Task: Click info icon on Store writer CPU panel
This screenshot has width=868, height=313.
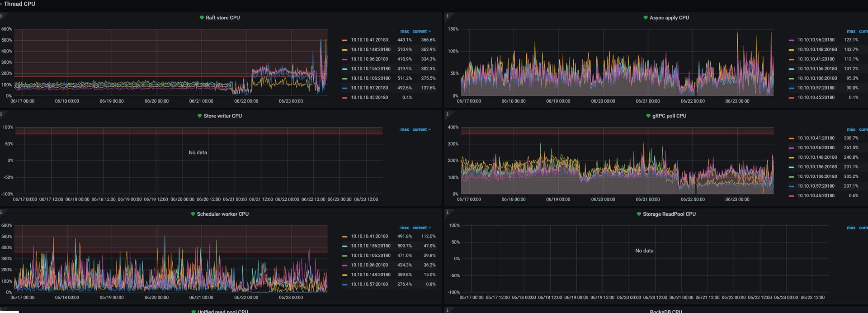Action: click(x=2, y=114)
